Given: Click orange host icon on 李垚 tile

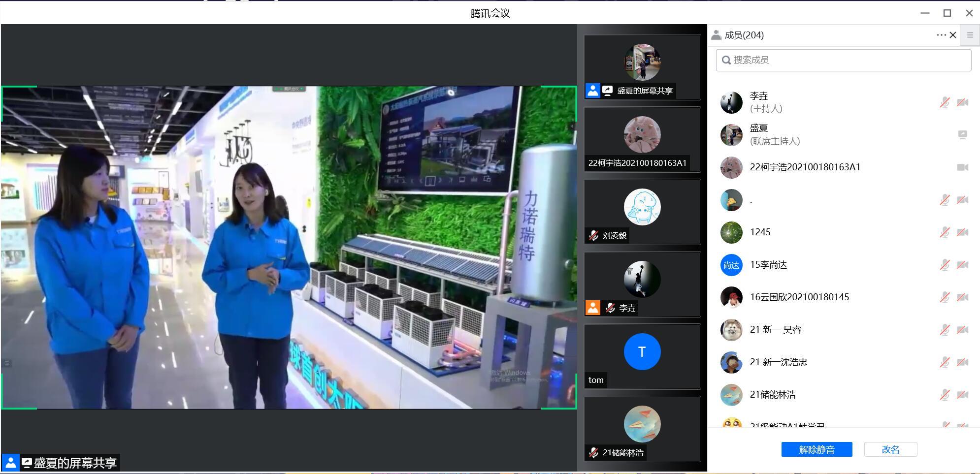Looking at the screenshot, I should point(593,308).
